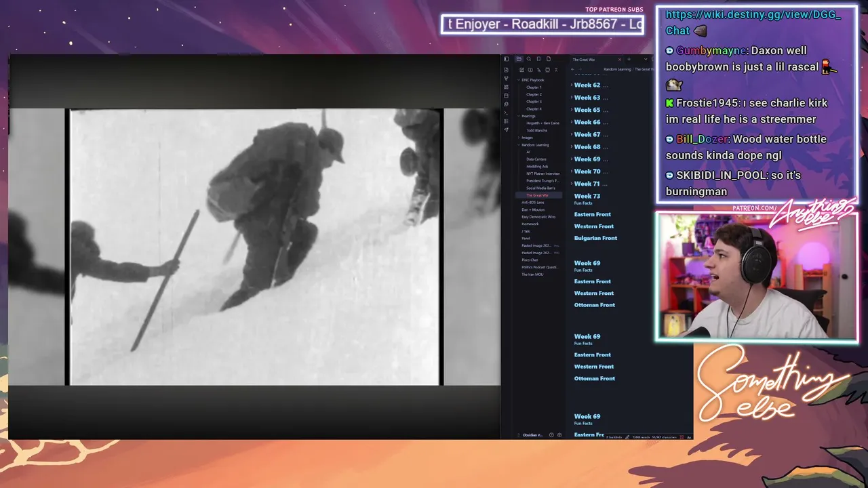Open the command palette terminal icon
This screenshot has width=868, height=488.
click(506, 113)
